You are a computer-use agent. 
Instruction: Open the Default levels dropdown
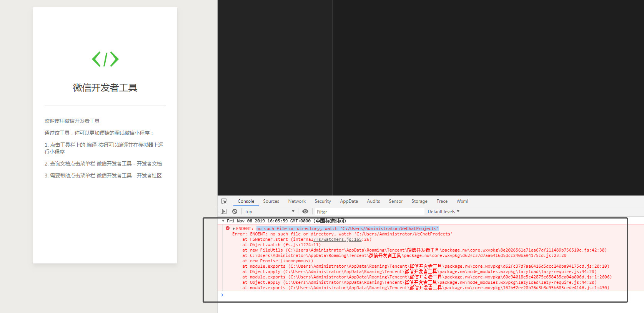point(444,212)
